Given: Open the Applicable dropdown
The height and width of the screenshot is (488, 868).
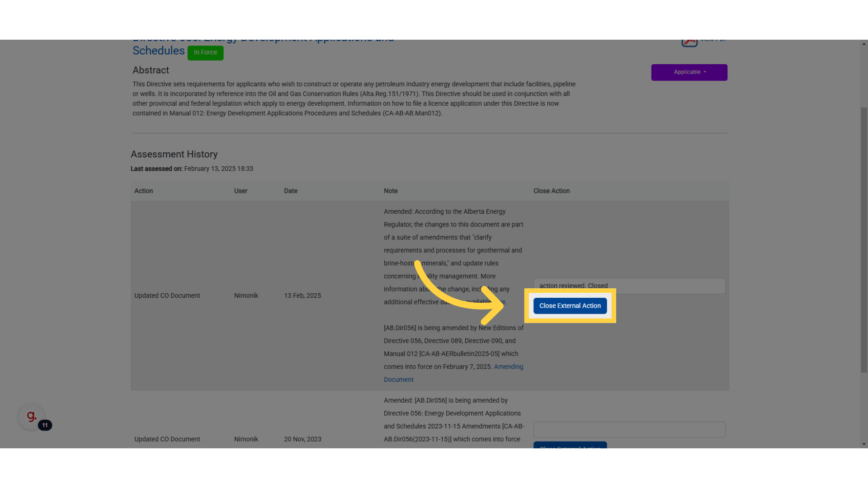Looking at the screenshot, I should 689,72.
